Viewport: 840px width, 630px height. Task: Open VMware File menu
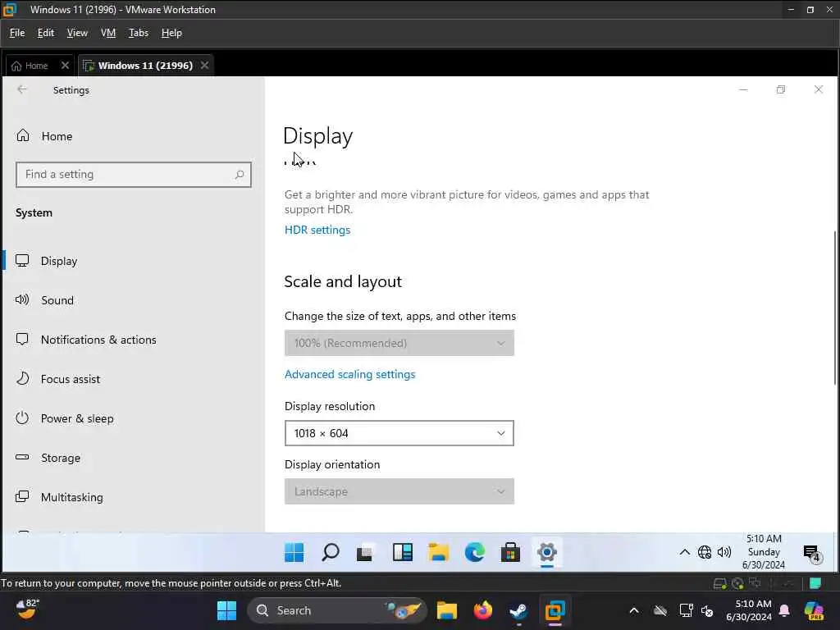[x=17, y=33]
